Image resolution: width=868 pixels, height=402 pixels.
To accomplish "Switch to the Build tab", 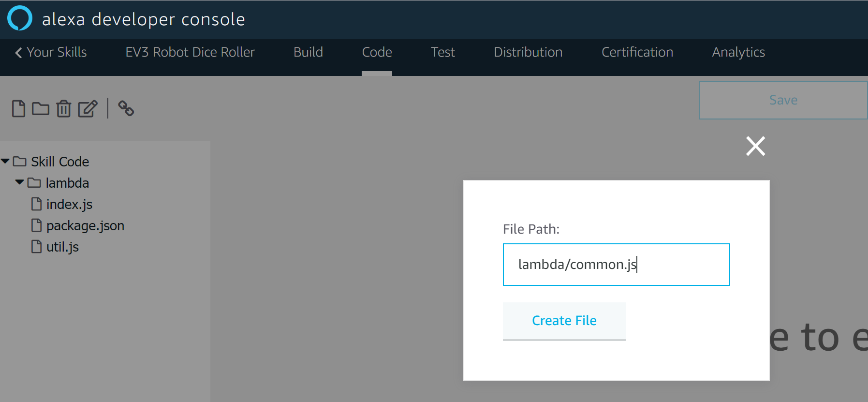I will [308, 52].
